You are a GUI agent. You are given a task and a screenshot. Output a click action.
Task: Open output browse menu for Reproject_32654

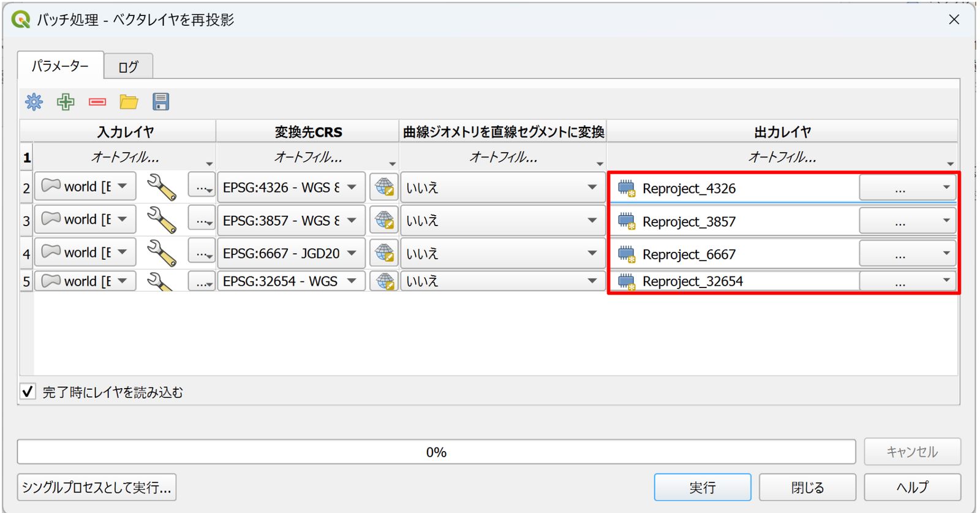tap(907, 281)
